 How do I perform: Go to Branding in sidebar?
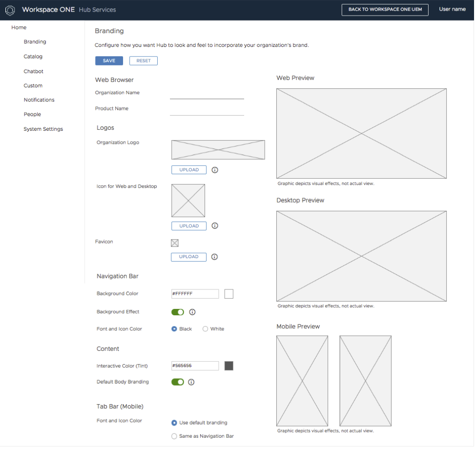click(x=35, y=42)
